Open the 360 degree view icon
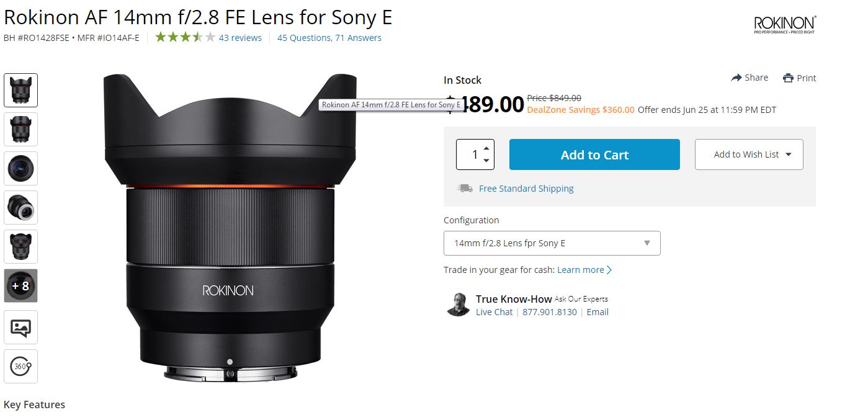Screen dimensions: 868x420 [21, 366]
